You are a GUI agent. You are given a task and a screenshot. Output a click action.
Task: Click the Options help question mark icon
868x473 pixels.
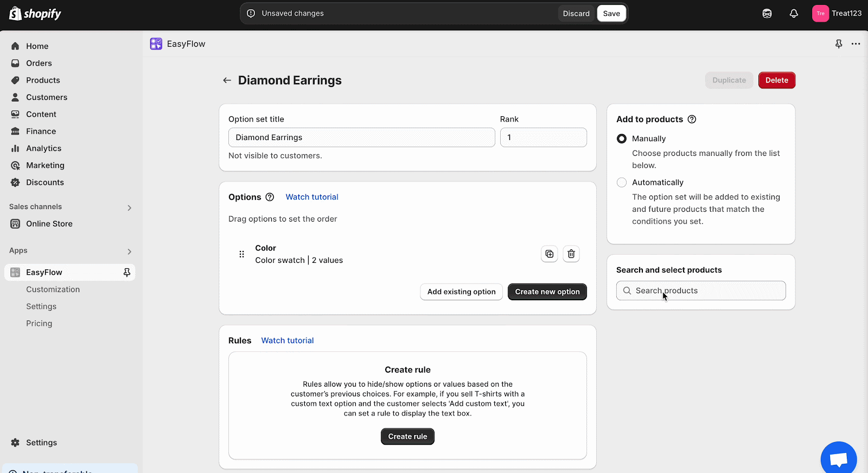point(270,197)
